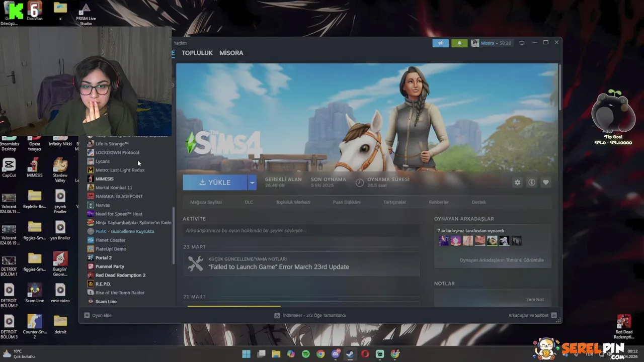Open Counter-Strike 2 desktop shortcut

[34, 326]
